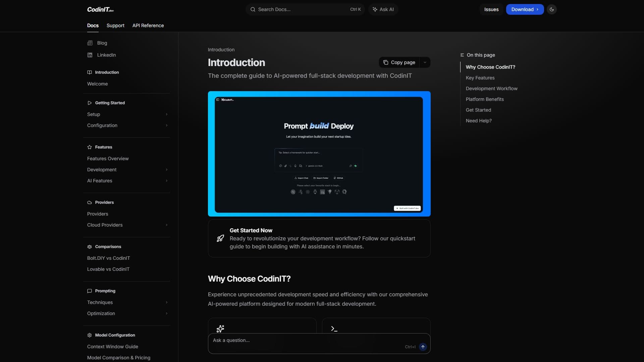This screenshot has width=644, height=362.
Task: Jump to Key Features section
Action: click(x=480, y=78)
